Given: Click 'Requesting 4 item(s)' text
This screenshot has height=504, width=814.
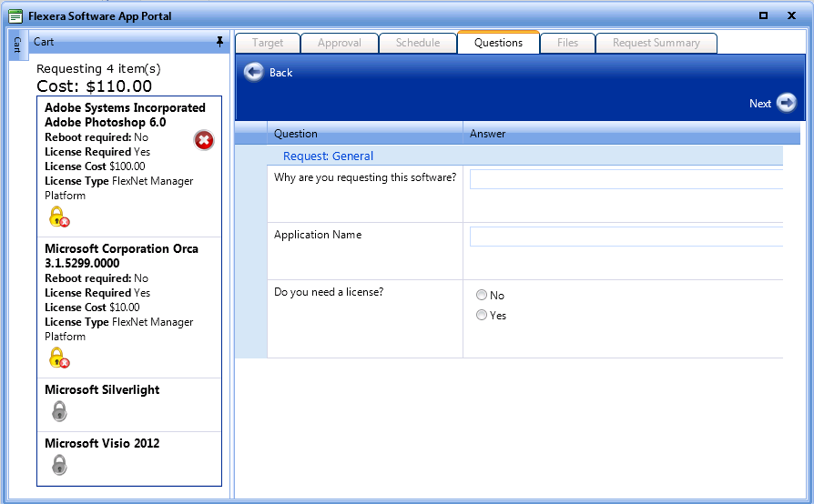Looking at the screenshot, I should click(98, 69).
